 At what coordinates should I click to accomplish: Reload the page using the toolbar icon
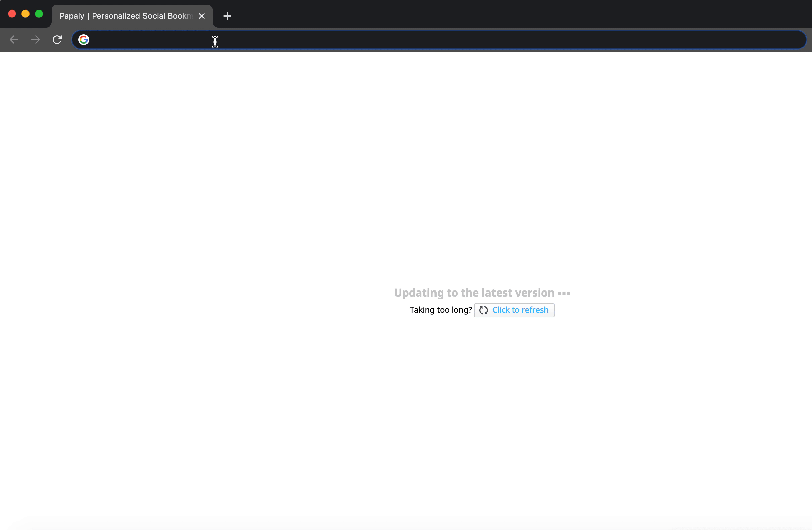pyautogui.click(x=57, y=40)
